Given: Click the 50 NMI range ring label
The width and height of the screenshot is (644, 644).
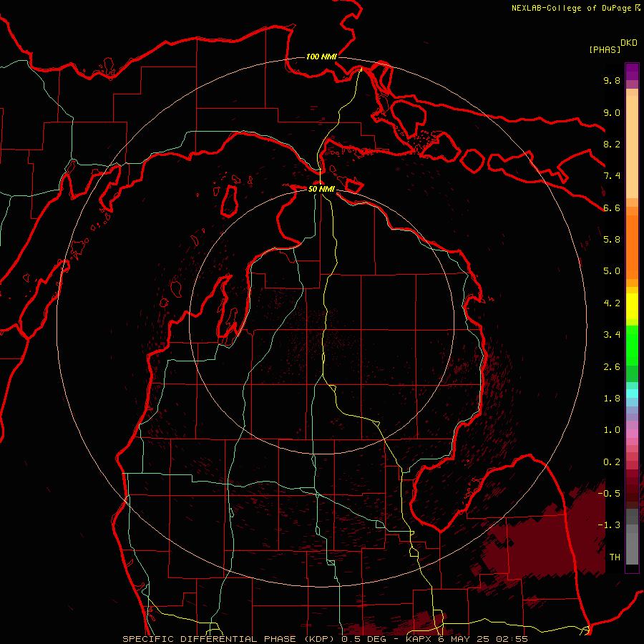Looking at the screenshot, I should (x=321, y=189).
